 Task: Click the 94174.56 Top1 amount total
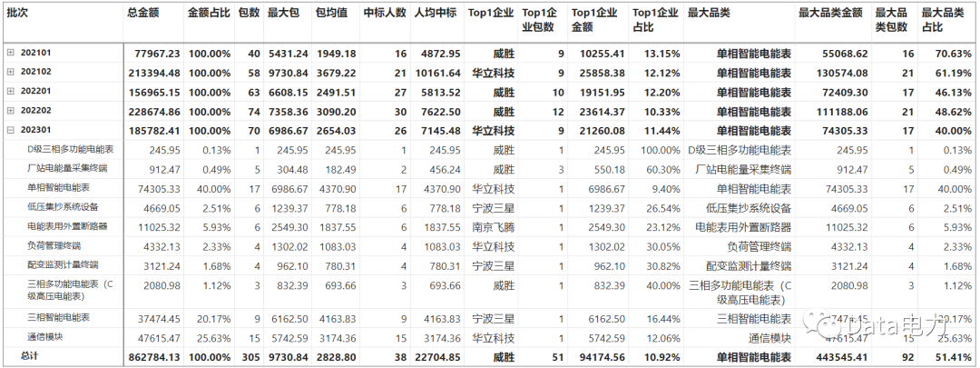(x=601, y=357)
